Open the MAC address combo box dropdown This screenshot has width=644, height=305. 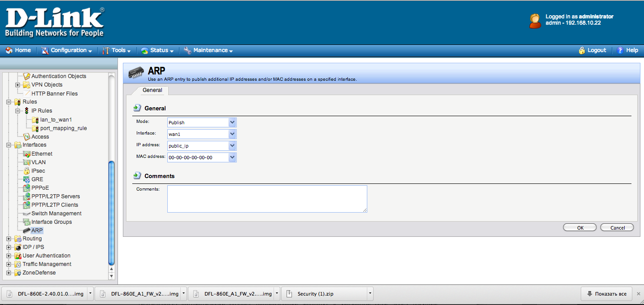click(232, 157)
